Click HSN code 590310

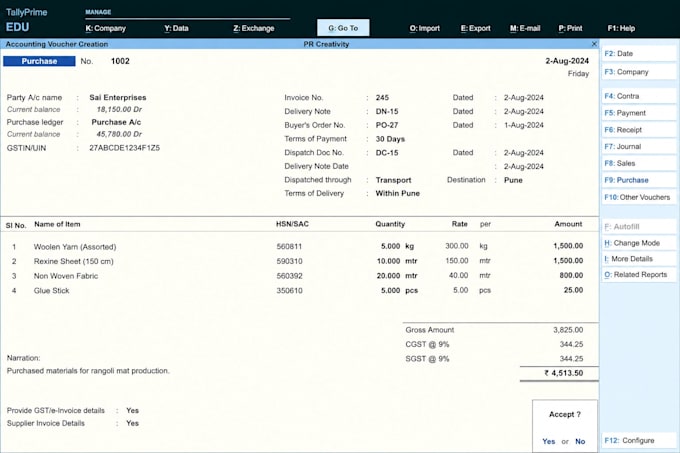[x=289, y=261]
